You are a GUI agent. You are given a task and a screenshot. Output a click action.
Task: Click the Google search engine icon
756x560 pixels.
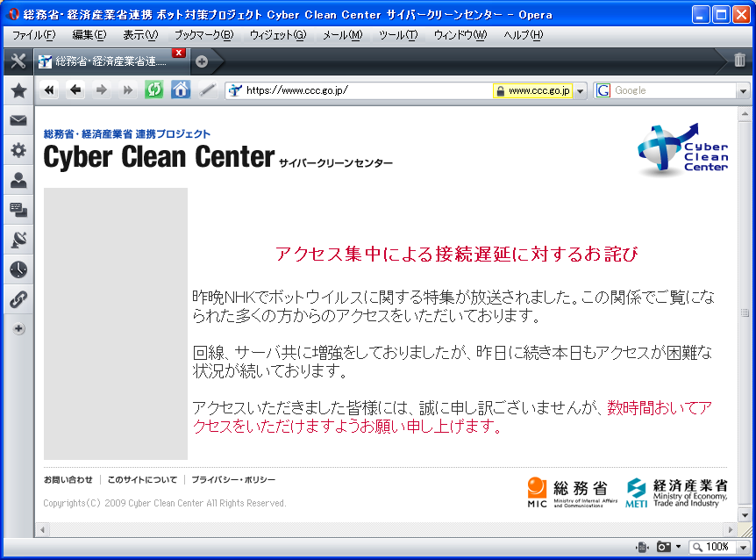pyautogui.click(x=603, y=90)
